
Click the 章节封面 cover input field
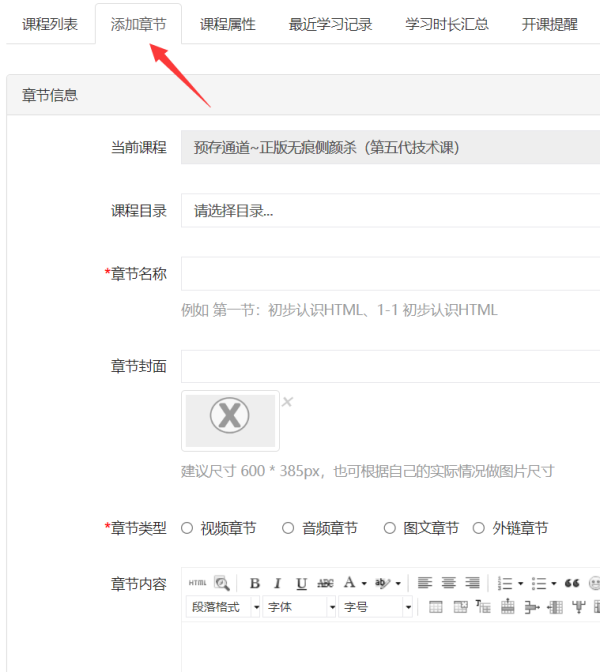(390, 366)
